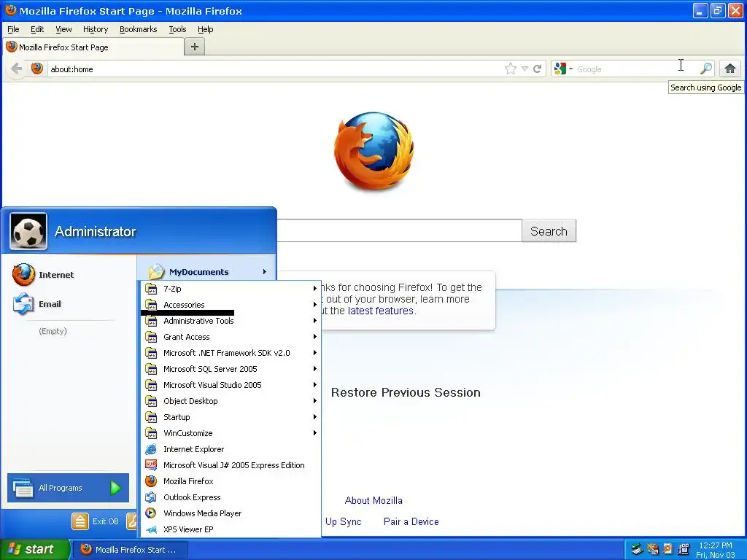Click the first system tray network icon
Image resolution: width=747 pixels, height=560 pixels.
[x=637, y=549]
